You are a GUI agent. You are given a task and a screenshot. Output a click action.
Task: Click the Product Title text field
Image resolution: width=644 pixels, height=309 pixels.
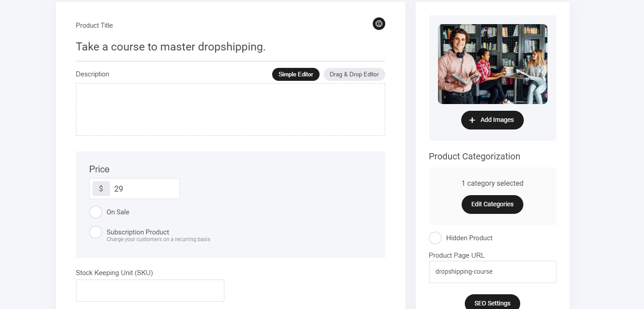(x=230, y=47)
